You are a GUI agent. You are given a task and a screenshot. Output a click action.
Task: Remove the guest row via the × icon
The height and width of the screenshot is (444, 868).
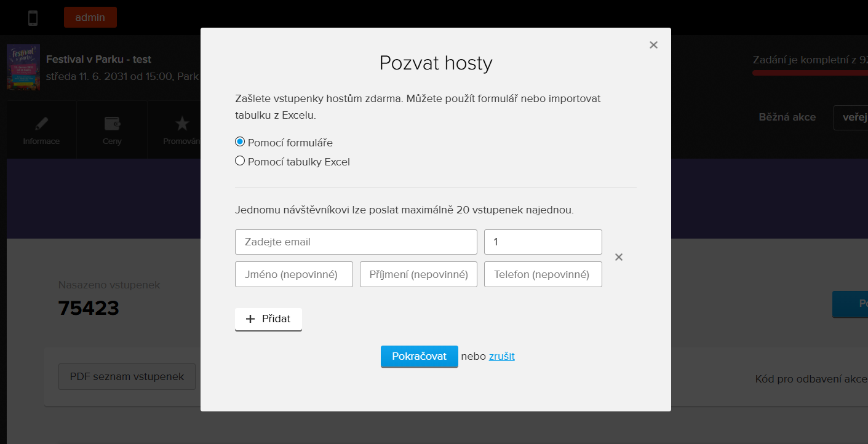click(x=618, y=256)
